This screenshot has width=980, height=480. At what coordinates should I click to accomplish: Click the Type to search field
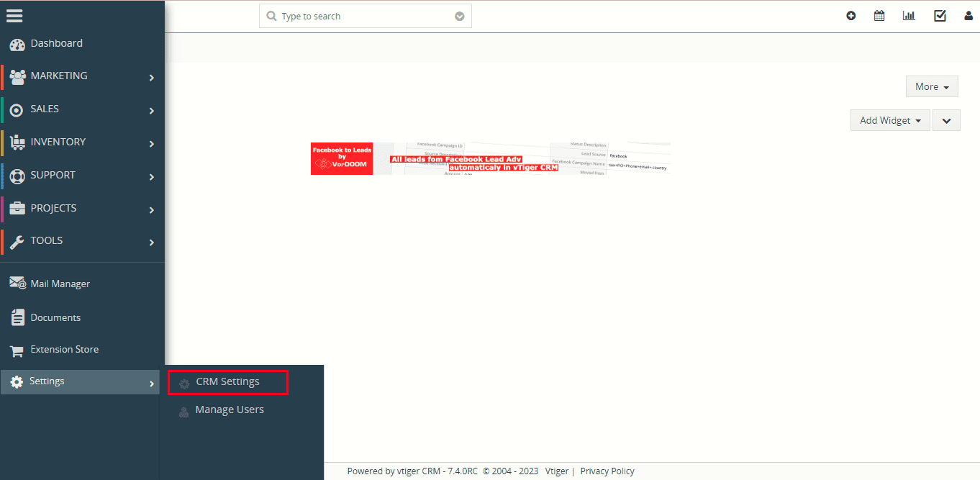(363, 17)
